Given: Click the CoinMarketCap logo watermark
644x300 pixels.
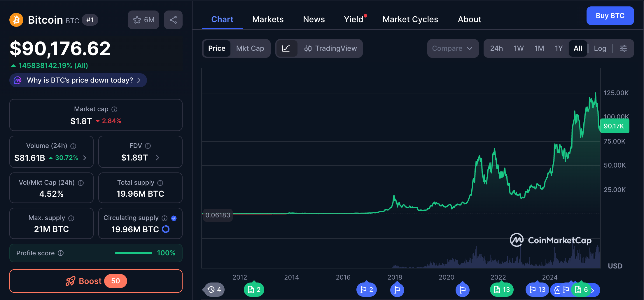Looking at the screenshot, I should click(x=551, y=240).
